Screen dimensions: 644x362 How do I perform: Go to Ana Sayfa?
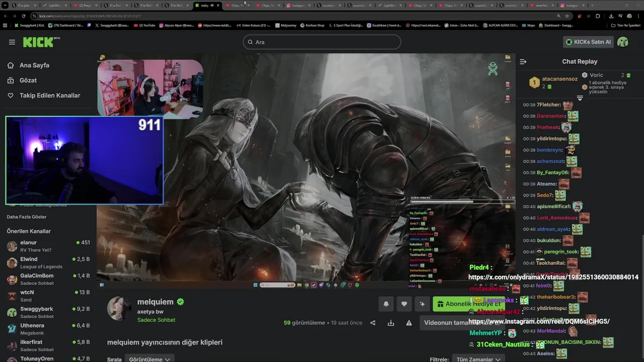pos(29,65)
